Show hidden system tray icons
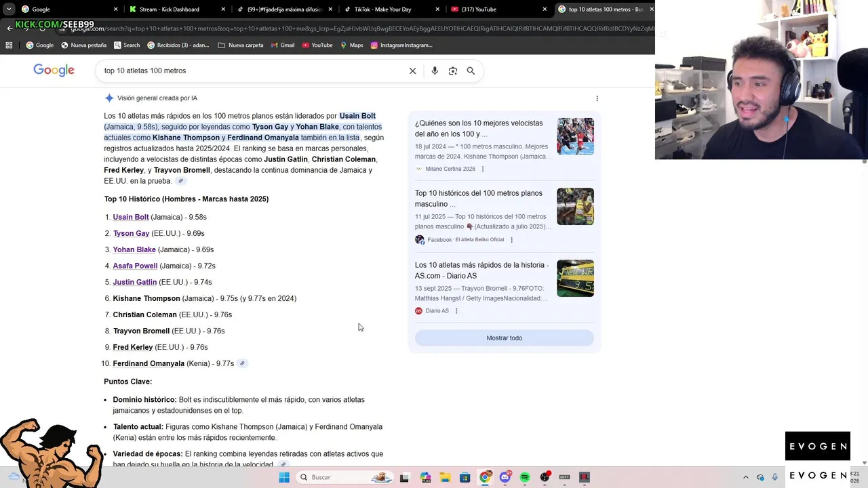 [x=746, y=477]
